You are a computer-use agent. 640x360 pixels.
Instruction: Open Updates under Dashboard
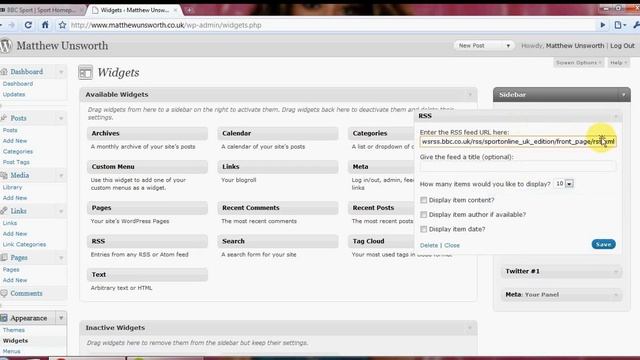[14, 94]
